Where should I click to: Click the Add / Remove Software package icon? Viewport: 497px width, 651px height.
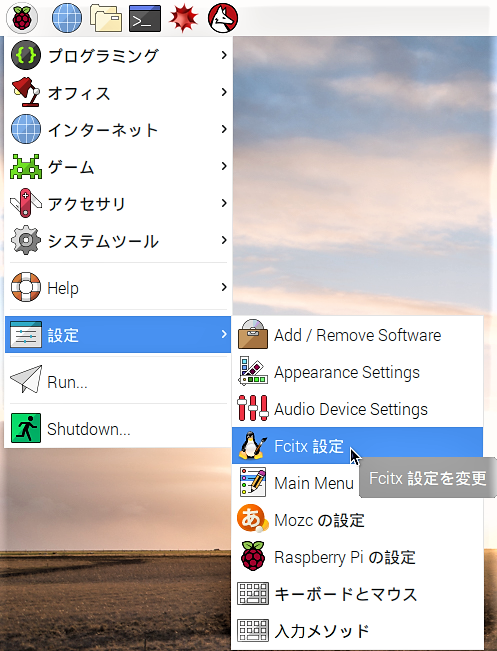[252, 334]
